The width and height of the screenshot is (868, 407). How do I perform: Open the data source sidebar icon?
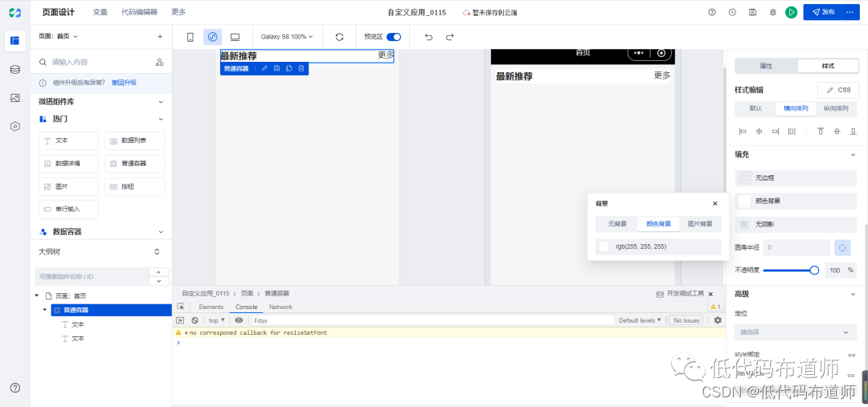[x=15, y=70]
